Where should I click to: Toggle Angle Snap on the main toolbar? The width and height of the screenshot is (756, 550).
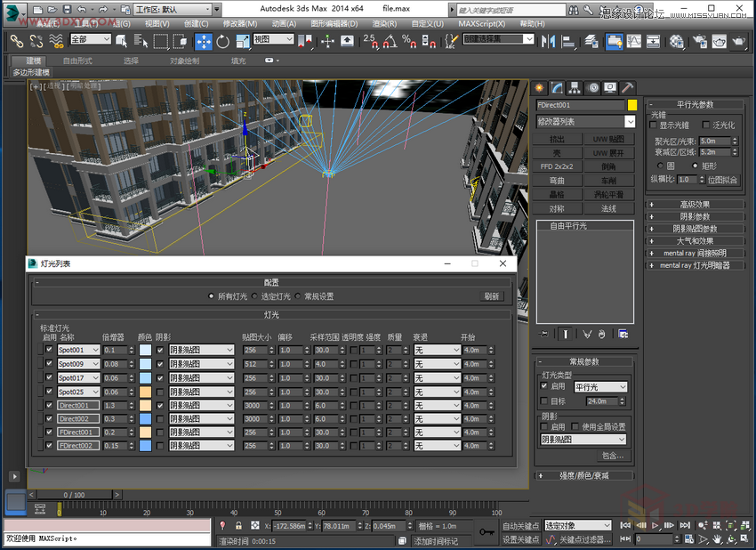[x=390, y=42]
